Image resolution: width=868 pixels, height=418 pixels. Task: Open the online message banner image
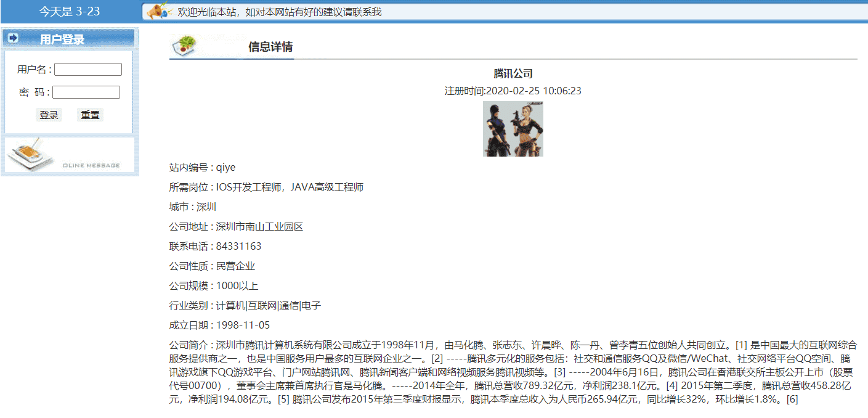70,155
